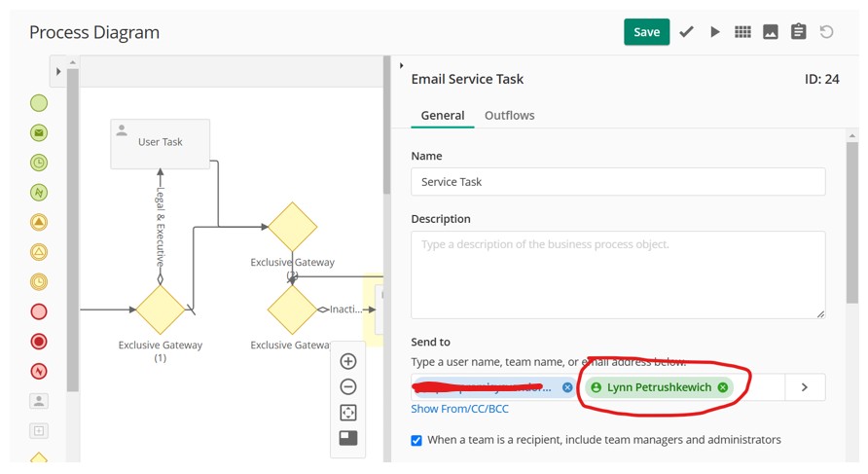Collapse the Email Service Task panel
Screen dimensions: 868x474
402,66
